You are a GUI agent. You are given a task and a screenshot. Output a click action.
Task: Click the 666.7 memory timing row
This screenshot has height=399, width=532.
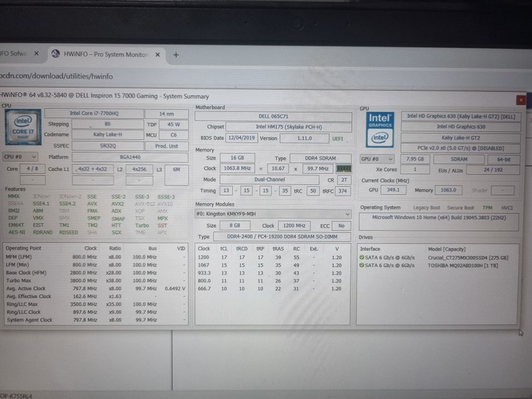[x=273, y=289]
